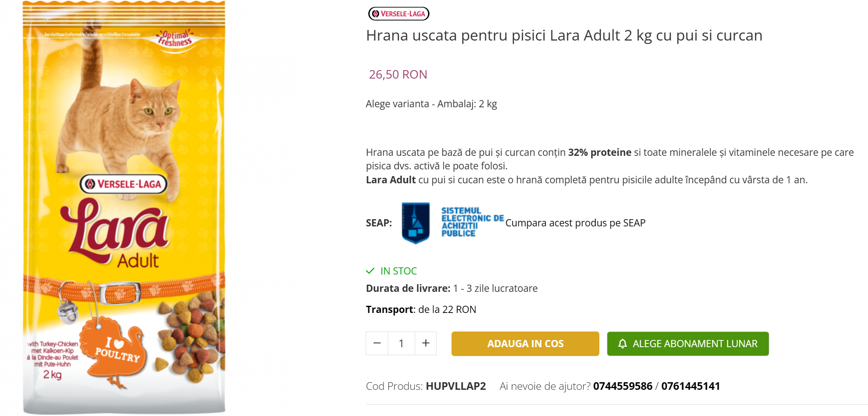Decrease quantity with the minus button

click(377, 343)
